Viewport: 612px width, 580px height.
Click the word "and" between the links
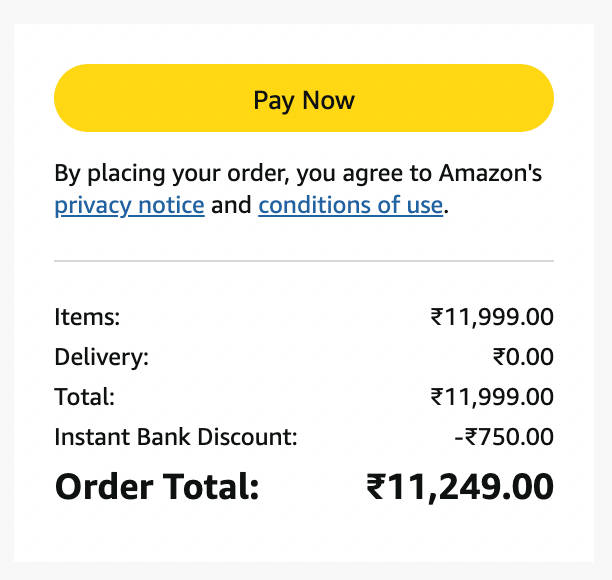pyautogui.click(x=231, y=206)
